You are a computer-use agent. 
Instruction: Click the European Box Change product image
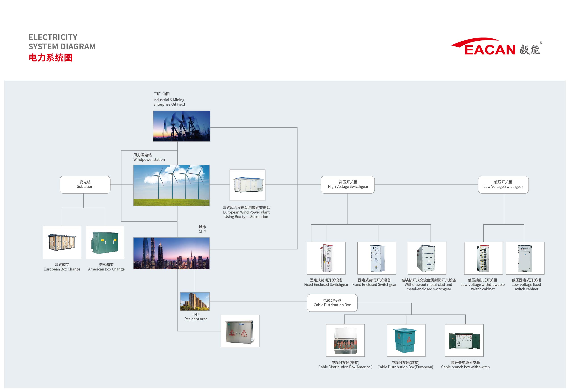click(62, 242)
